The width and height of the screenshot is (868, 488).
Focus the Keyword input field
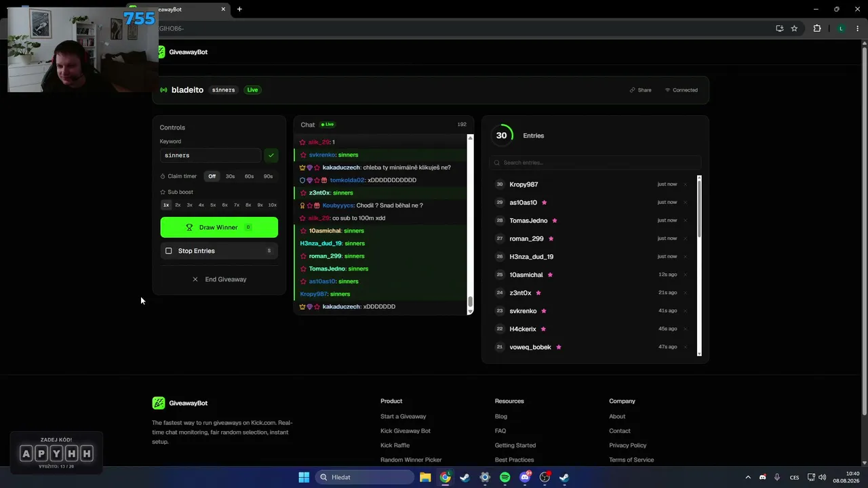[x=210, y=155]
